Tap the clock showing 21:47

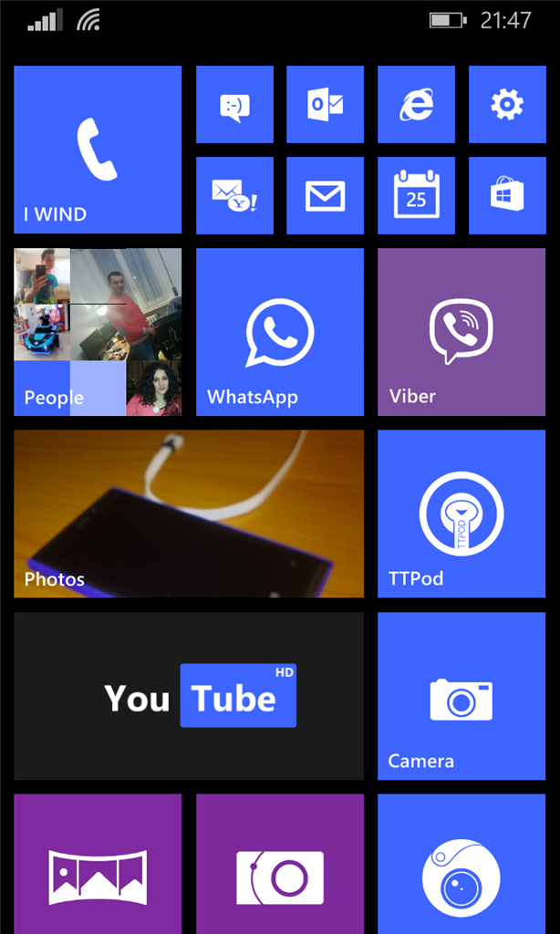click(x=506, y=21)
